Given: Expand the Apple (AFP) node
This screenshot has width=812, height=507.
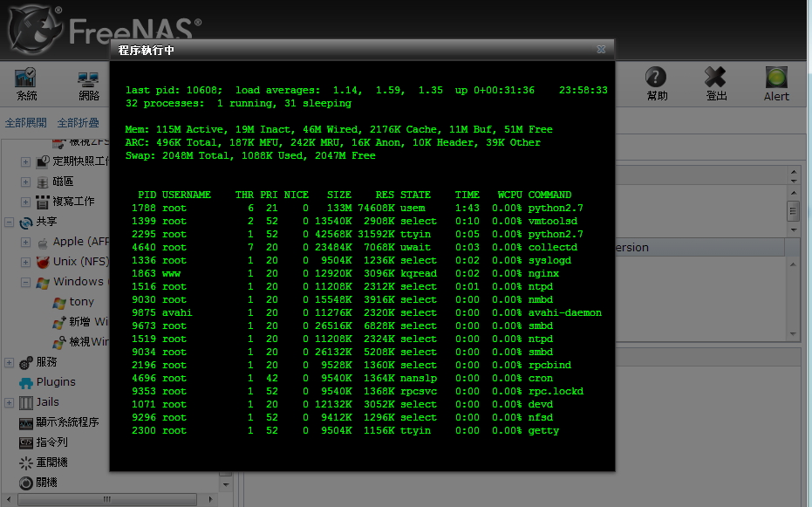Looking at the screenshot, I should point(25,242).
